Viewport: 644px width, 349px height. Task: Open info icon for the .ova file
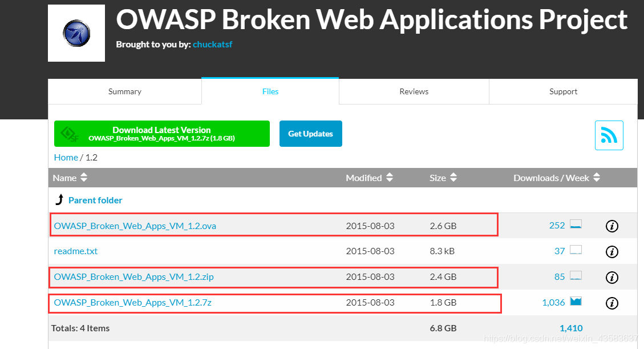pyautogui.click(x=612, y=226)
